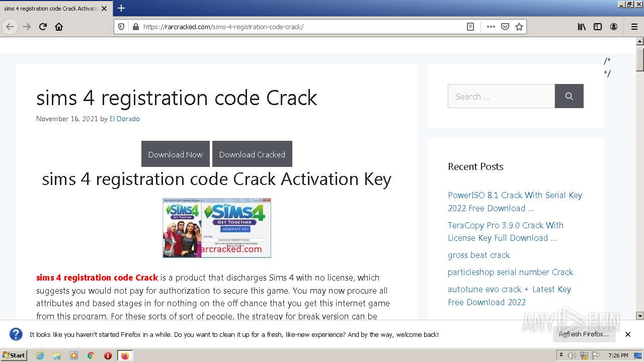This screenshot has width=644, height=362.
Task: Click red sims 4 registration code Crack text
Action: 97,278
